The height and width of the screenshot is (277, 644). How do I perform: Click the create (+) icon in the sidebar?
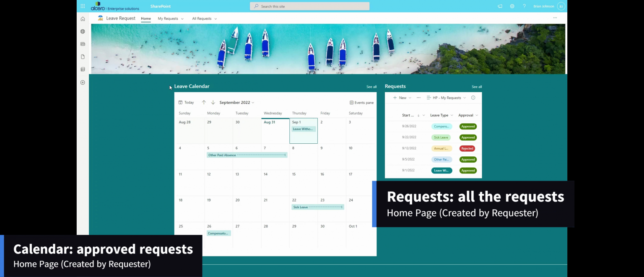[83, 82]
